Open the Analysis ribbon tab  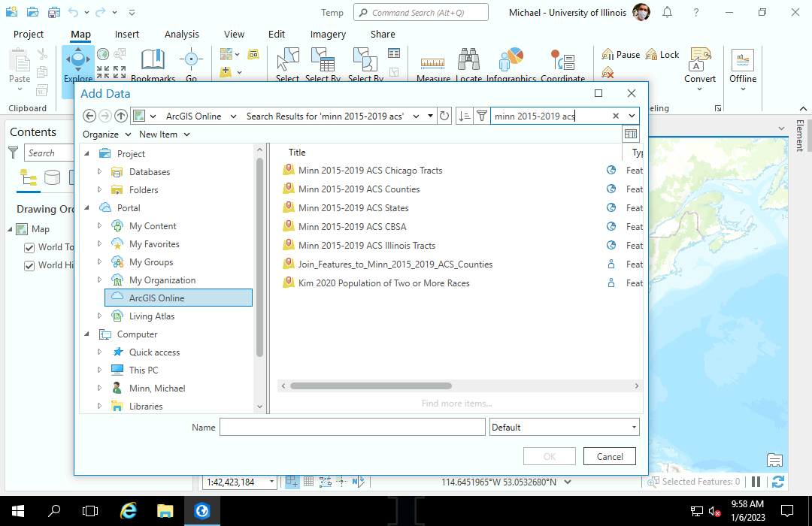pyautogui.click(x=182, y=34)
